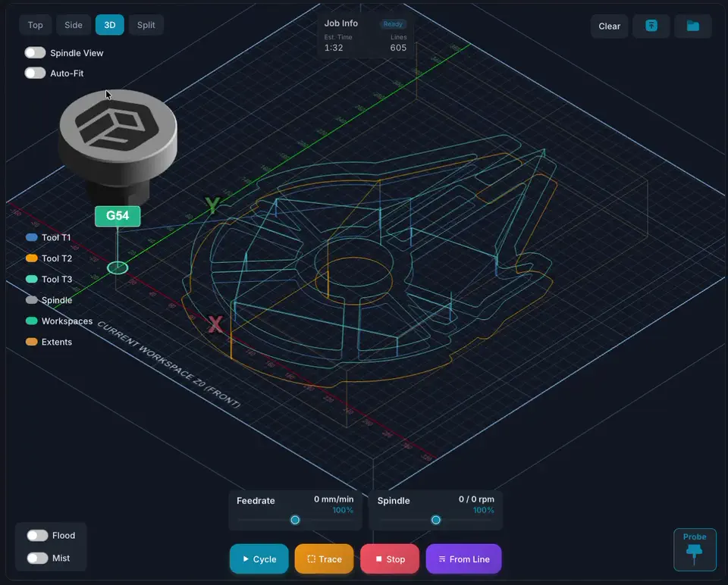Click the purple From Line button
The width and height of the screenshot is (728, 585).
click(463, 559)
